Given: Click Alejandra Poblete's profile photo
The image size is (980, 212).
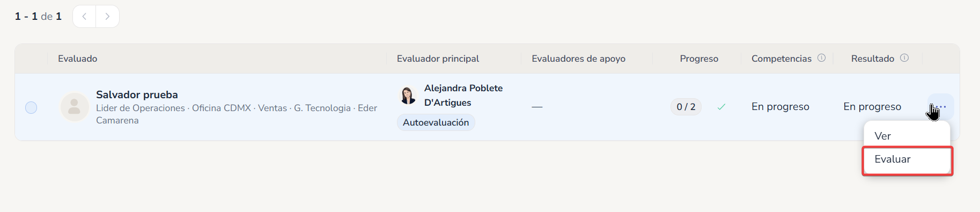Looking at the screenshot, I should point(408,95).
